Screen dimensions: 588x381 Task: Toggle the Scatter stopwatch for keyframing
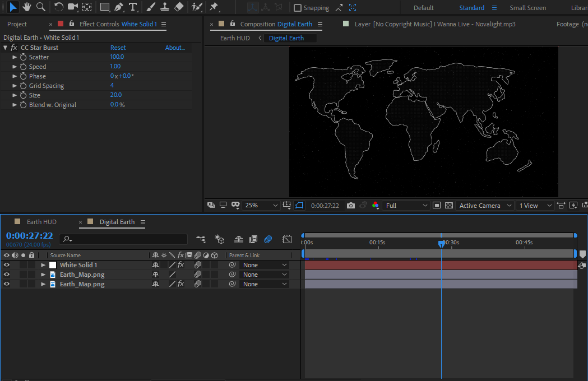23,57
